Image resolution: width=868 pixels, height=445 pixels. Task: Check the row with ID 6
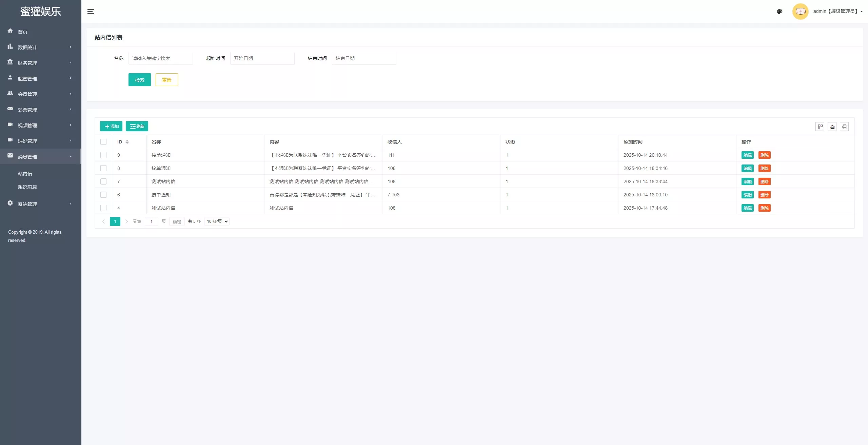coord(103,195)
